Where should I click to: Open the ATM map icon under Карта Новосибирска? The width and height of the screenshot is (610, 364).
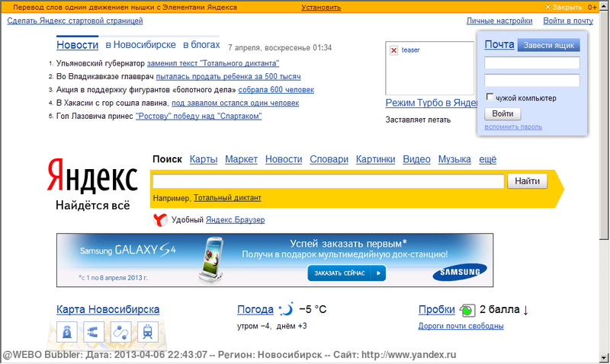(67, 332)
